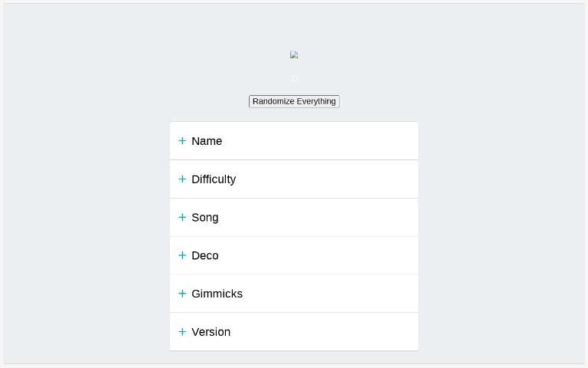
Task: Expand the Difficulty section label
Action: [214, 179]
